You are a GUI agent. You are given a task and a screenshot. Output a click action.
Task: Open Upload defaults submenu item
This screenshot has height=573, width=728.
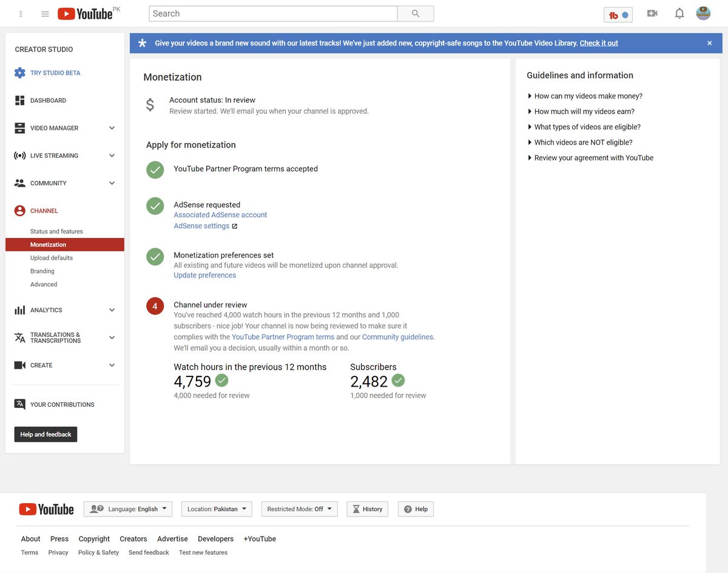tap(52, 258)
